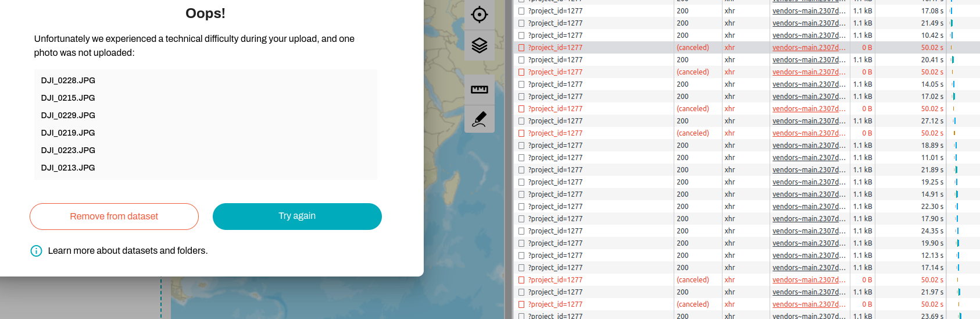
Task: Click the Try again button
Action: point(297,217)
